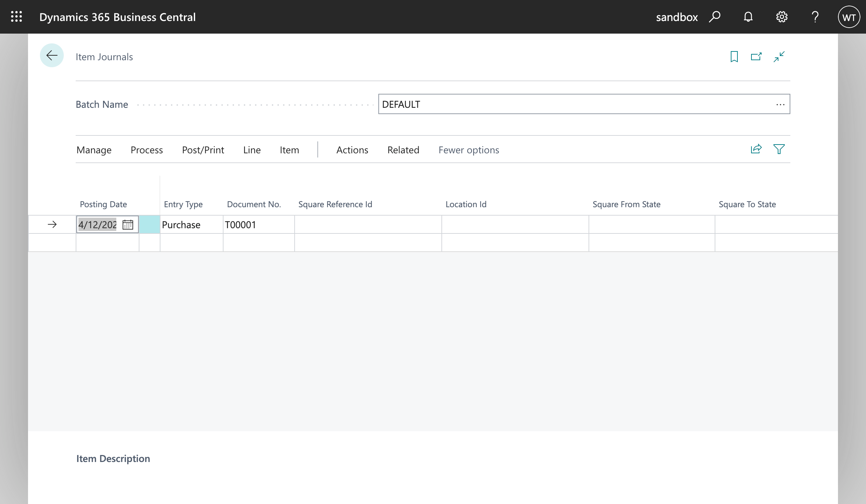Open the Related menu
Image resolution: width=866 pixels, height=504 pixels.
(403, 150)
